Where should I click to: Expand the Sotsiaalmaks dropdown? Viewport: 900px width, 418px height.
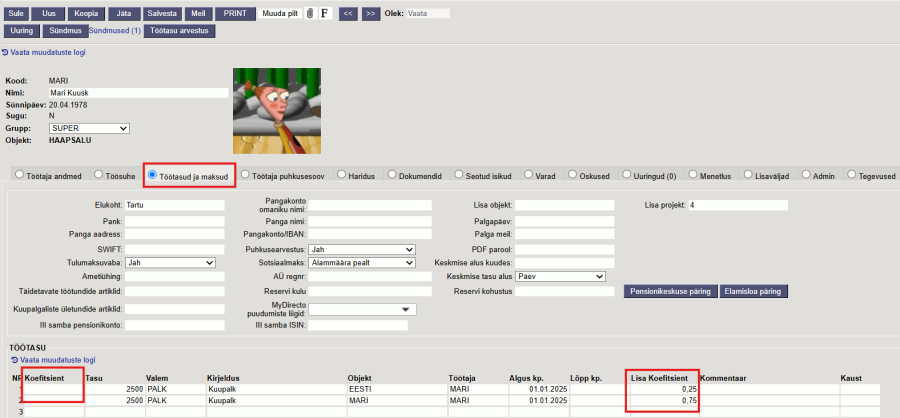pos(362,263)
